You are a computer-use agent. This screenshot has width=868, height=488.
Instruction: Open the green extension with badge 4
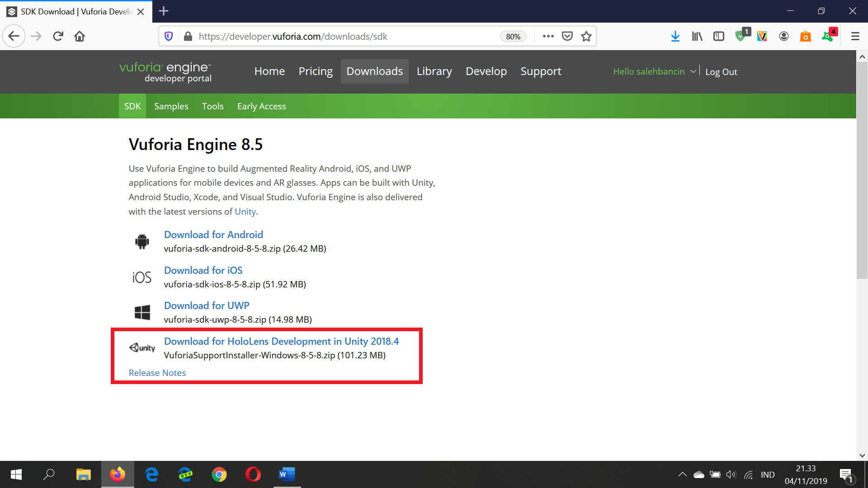pyautogui.click(x=829, y=35)
